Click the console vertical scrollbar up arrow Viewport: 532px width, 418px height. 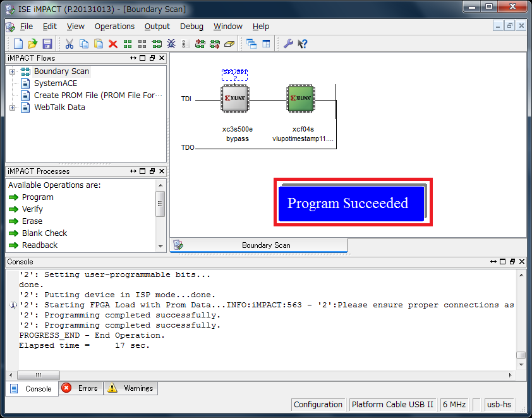pos(521,275)
